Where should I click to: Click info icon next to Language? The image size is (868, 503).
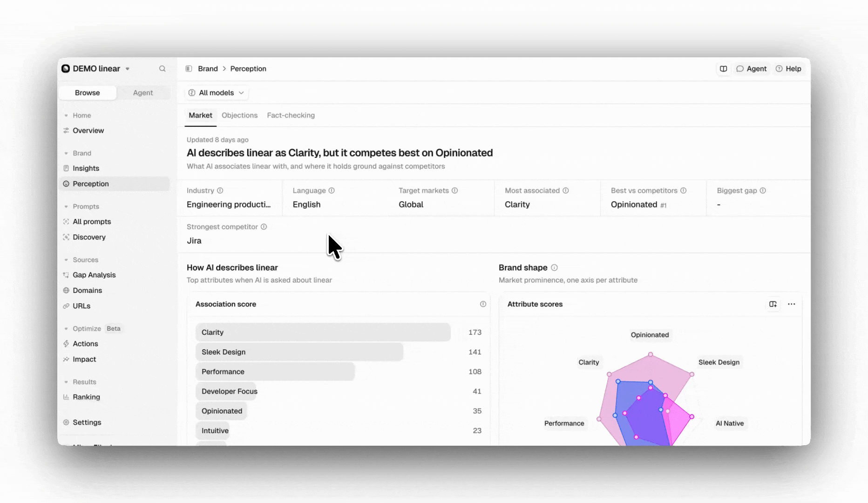click(332, 190)
